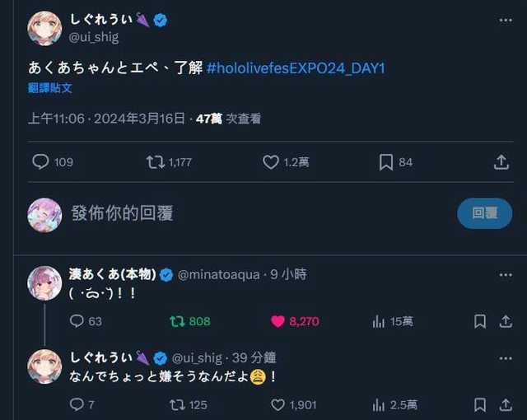Viewport: 527px width, 420px height.
Task: Like the main tweet with 1.2萬 likes
Action: tap(271, 162)
